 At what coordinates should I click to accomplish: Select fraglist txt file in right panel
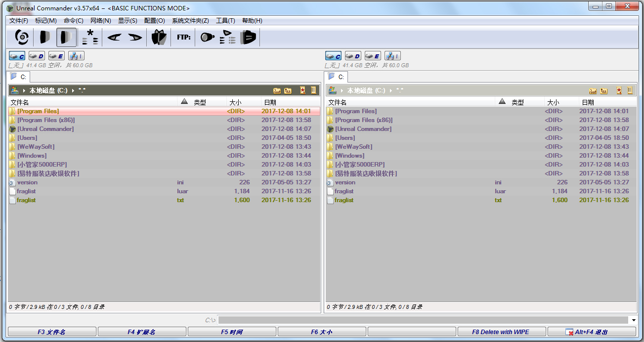tap(481, 200)
